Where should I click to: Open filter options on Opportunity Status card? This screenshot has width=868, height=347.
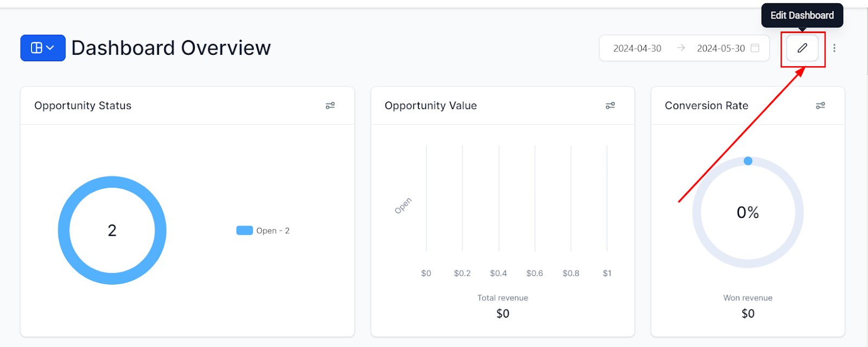click(331, 105)
